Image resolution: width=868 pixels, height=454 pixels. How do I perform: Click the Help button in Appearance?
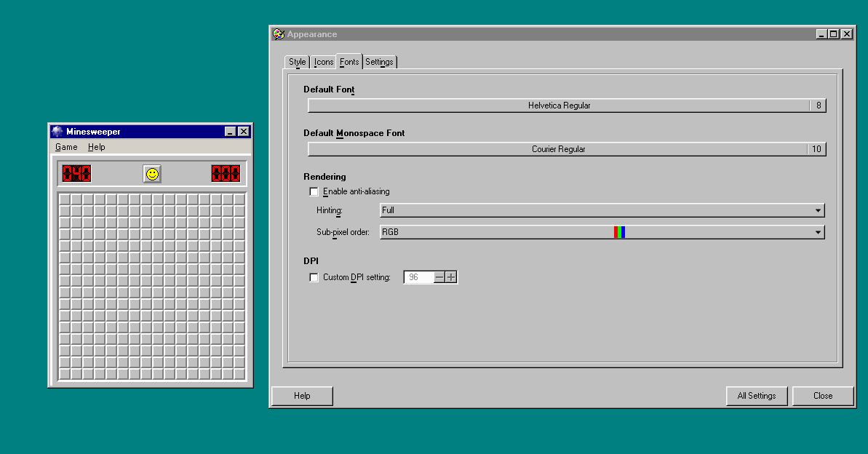pyautogui.click(x=302, y=396)
